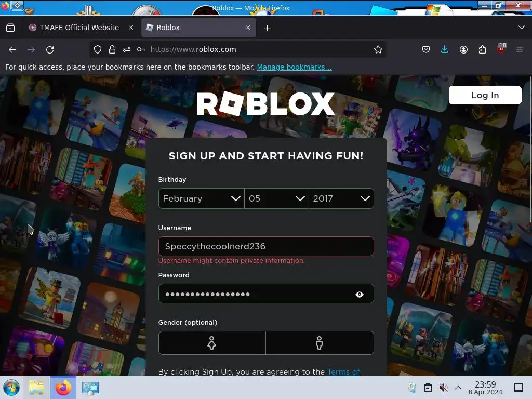
Task: Open the Firefox hamburger menu
Action: pyautogui.click(x=520, y=49)
